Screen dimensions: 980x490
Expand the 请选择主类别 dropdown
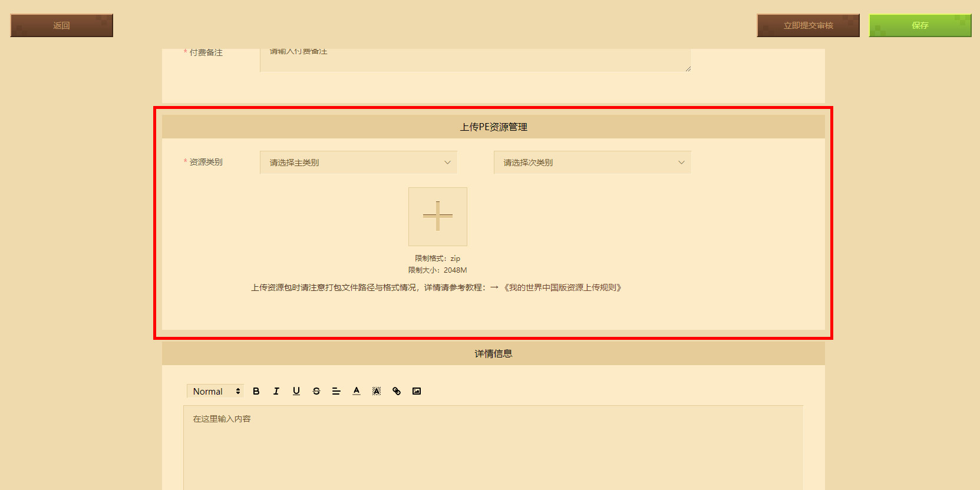358,163
